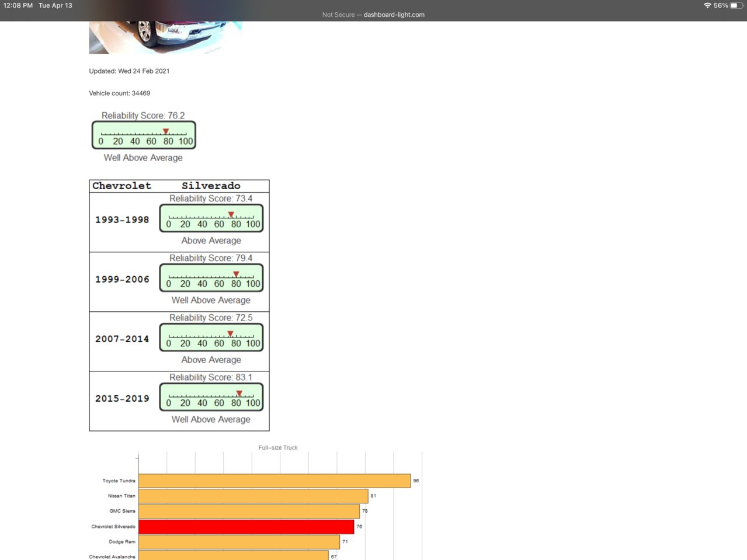This screenshot has height=560, width=747.
Task: Click the value 71 next to Dodge Ram bar
Action: click(x=345, y=542)
